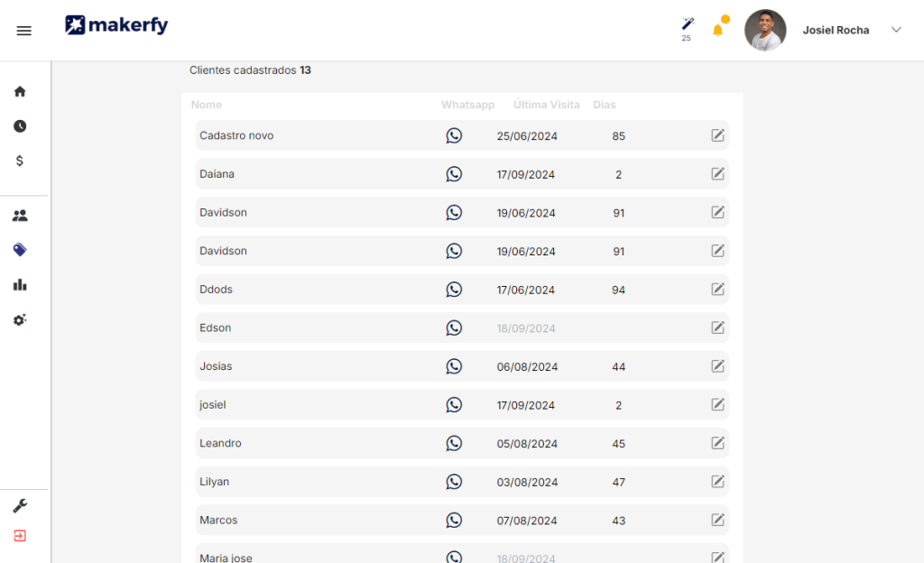Open the bar chart reports icon
Image resolution: width=924 pixels, height=563 pixels.
[x=20, y=285]
